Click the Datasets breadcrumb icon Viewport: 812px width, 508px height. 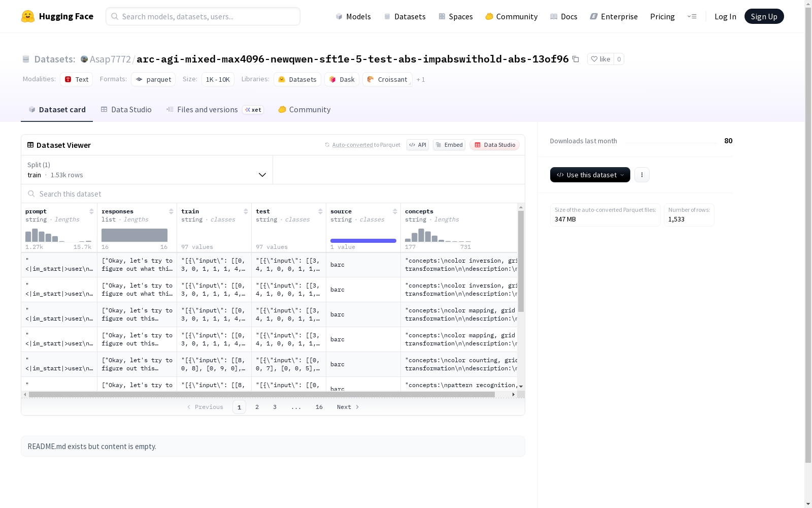tap(26, 59)
